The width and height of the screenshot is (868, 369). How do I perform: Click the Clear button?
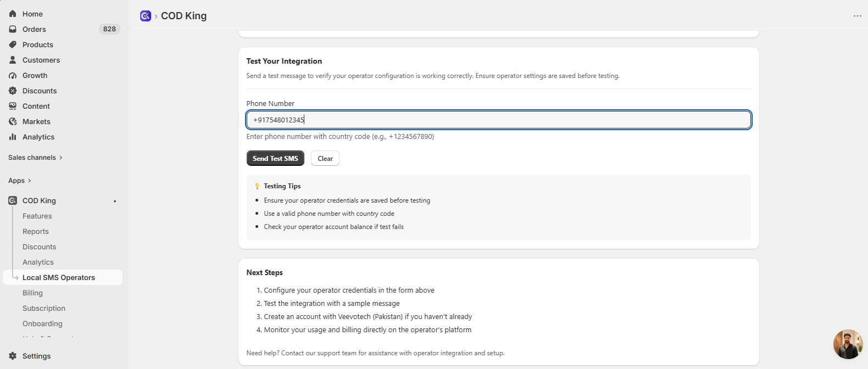point(325,158)
